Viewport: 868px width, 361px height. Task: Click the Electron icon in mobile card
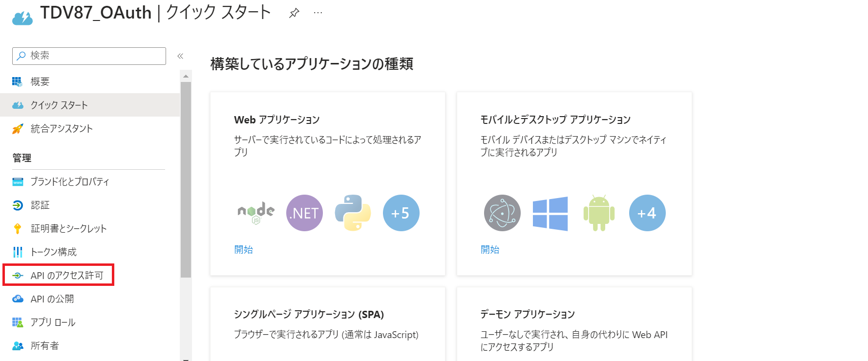pyautogui.click(x=502, y=213)
